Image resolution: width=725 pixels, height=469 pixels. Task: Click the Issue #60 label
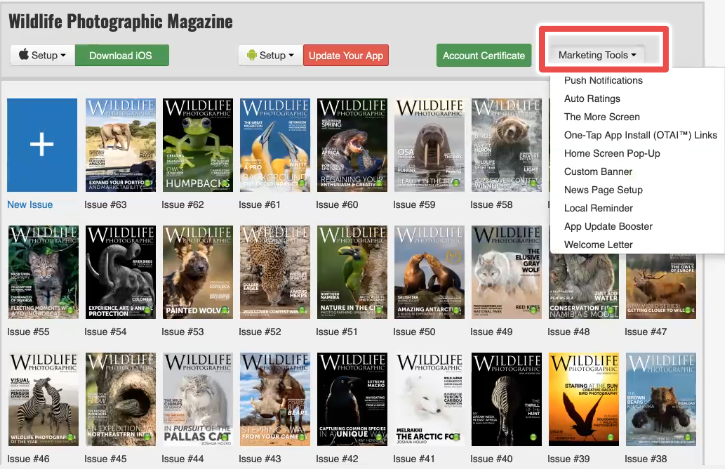pos(337,204)
